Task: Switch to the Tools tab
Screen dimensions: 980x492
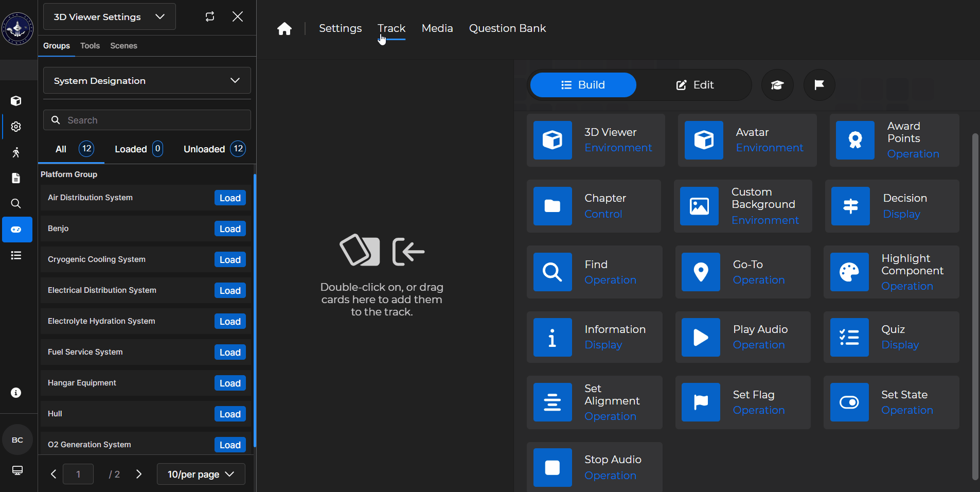Action: [x=90, y=46]
